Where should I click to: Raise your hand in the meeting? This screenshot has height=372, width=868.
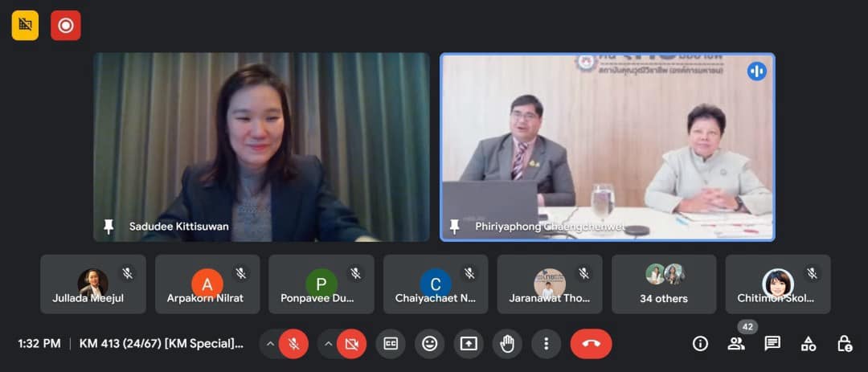pyautogui.click(x=507, y=344)
